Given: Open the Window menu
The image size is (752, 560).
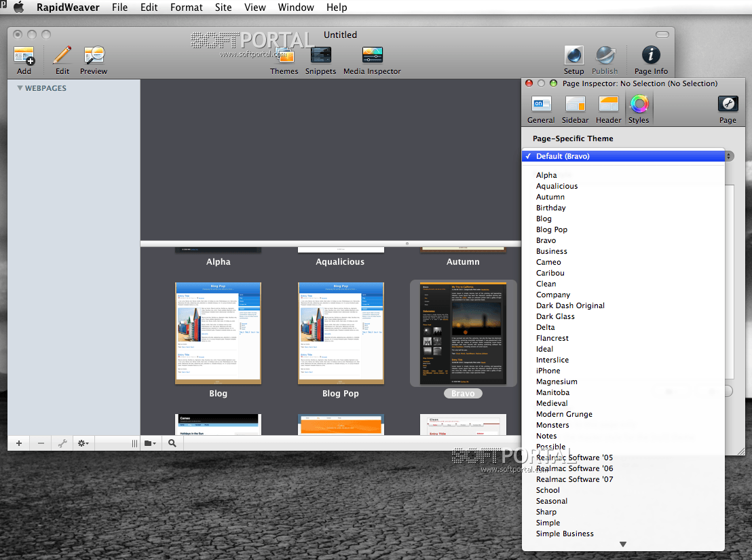Looking at the screenshot, I should click(296, 7).
